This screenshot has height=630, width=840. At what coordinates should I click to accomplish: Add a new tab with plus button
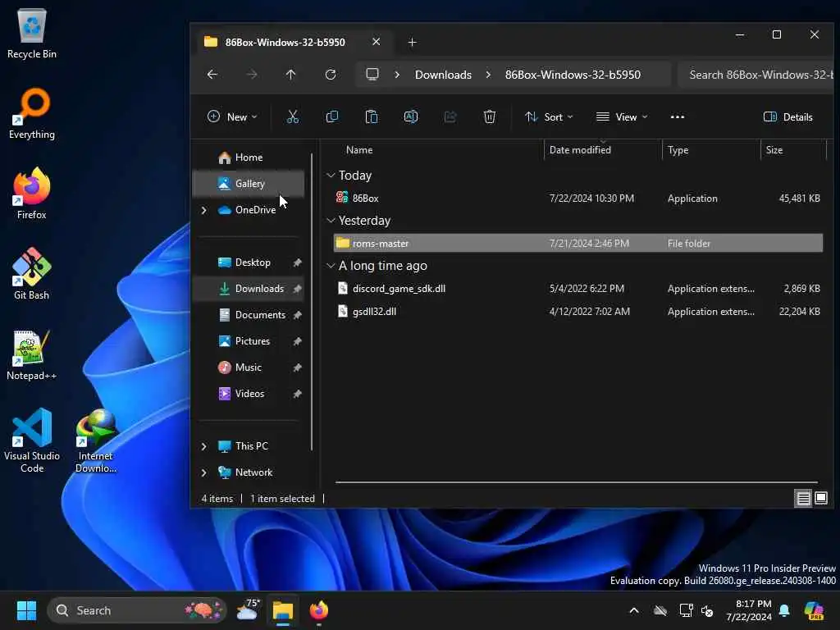412,42
